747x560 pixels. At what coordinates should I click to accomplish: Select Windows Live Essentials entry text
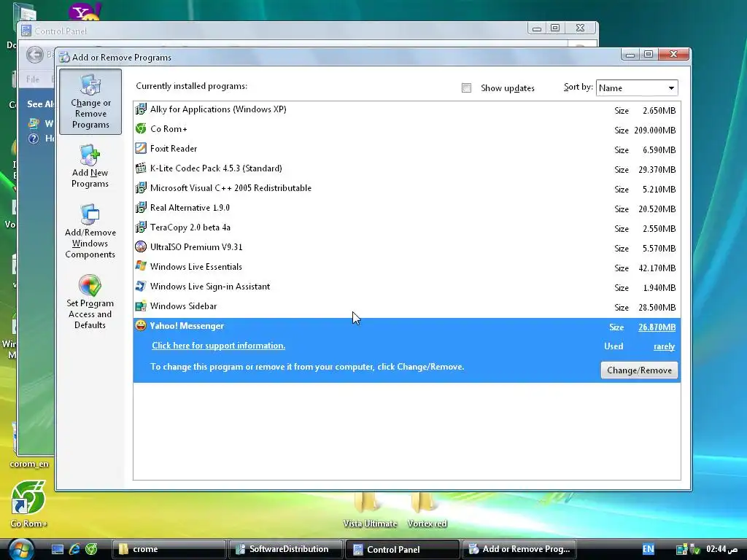(x=196, y=267)
